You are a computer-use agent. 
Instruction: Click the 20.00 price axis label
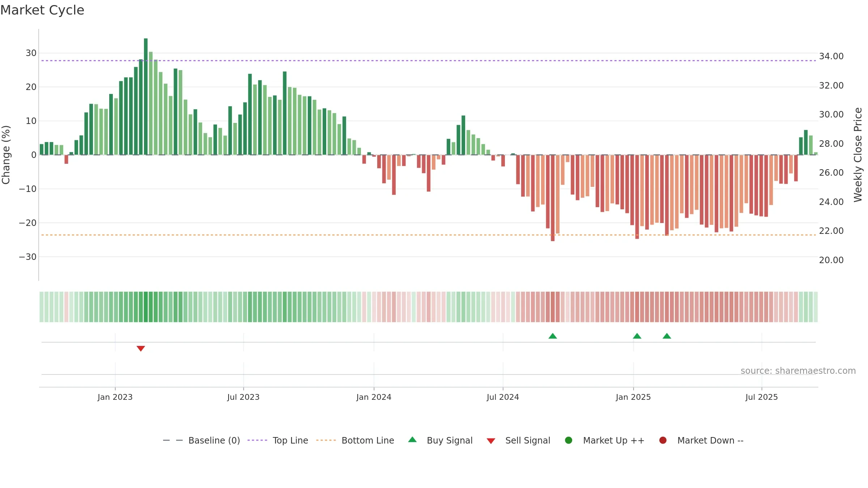coord(831,260)
